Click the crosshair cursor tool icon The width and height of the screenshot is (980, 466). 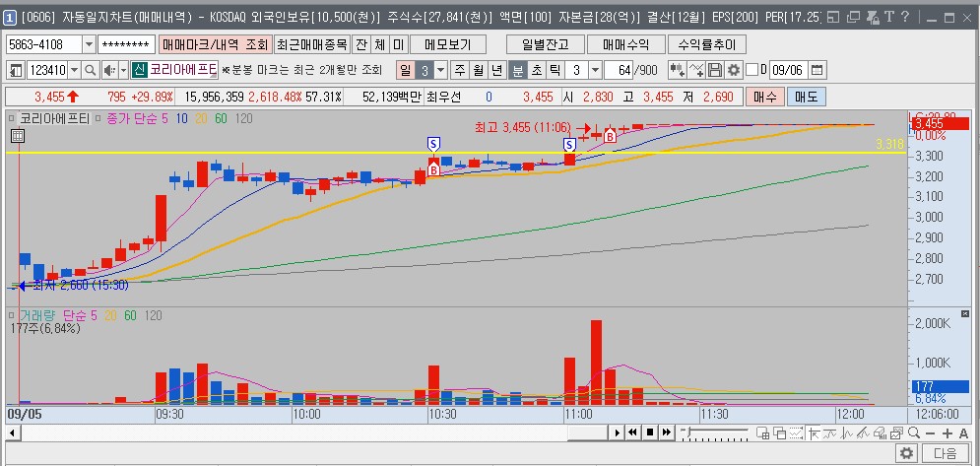pyautogui.click(x=815, y=433)
